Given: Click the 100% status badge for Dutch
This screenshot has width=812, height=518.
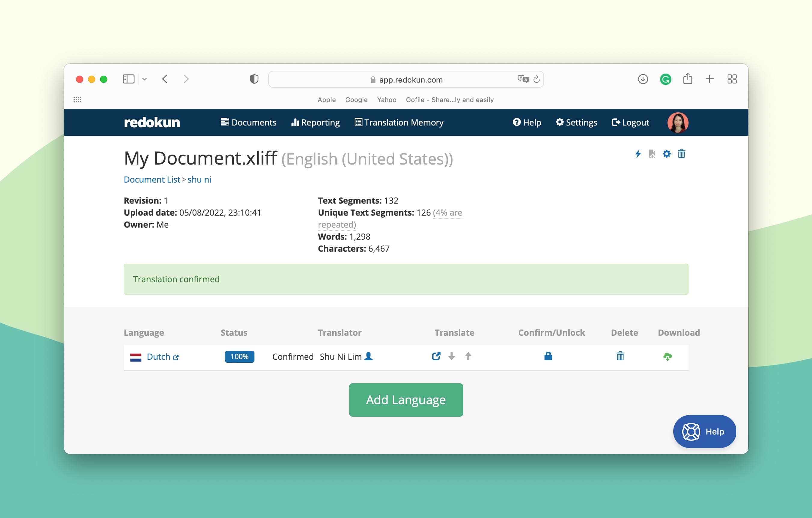Looking at the screenshot, I should click(239, 356).
